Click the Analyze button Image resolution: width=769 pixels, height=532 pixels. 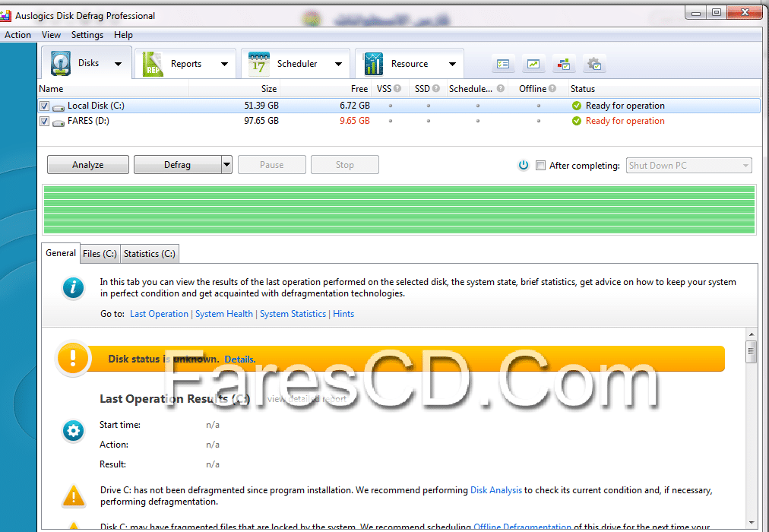pos(88,165)
